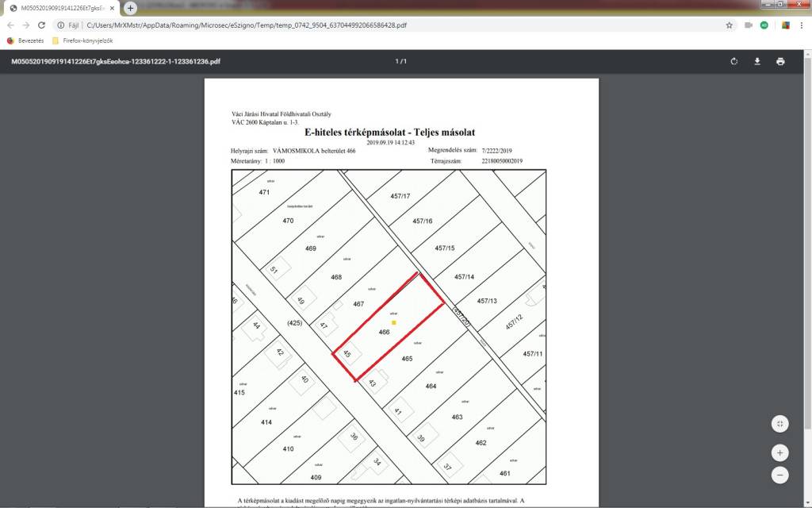Click parcel label 457/17 on the map
Viewport: 812px width, 508px height.
(x=400, y=197)
